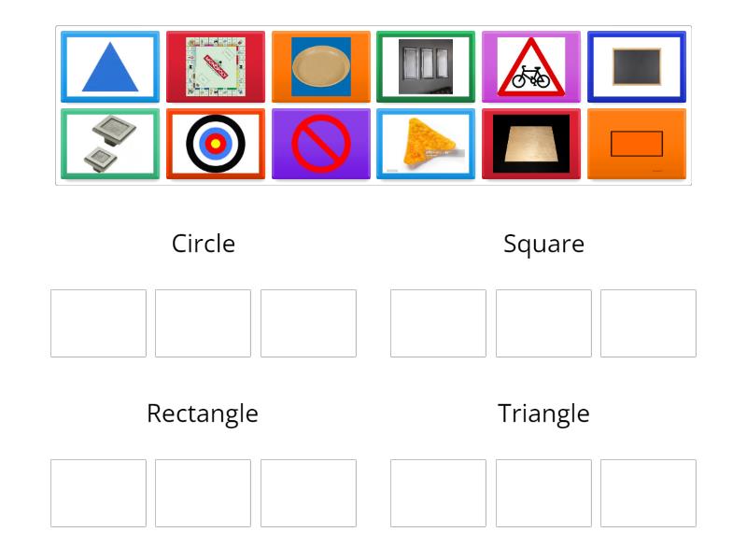The width and height of the screenshot is (747, 560).
Task: Click the Circle category heading
Action: 203,244
